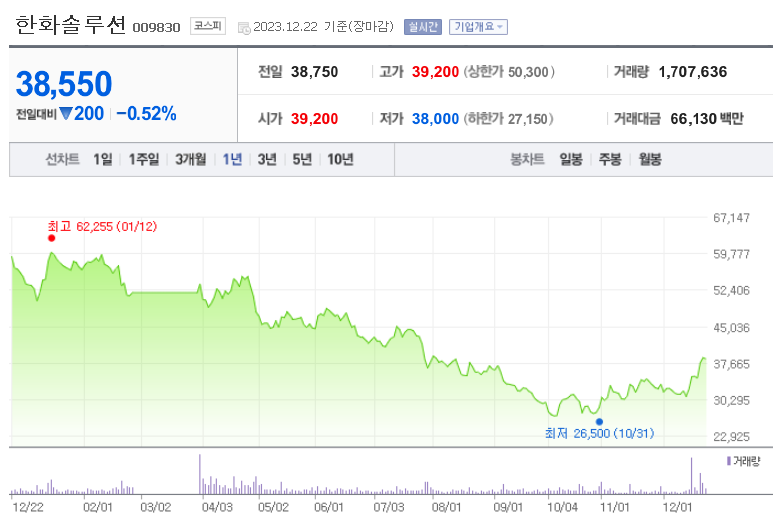This screenshot has width=773, height=528.
Task: Click the 최저 26,500 (10/31) label
Action: 599,433
